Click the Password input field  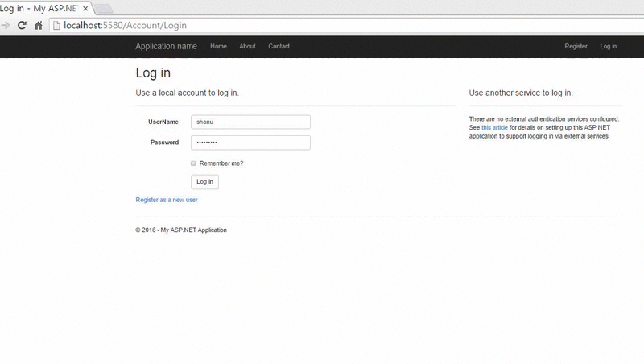tap(250, 143)
